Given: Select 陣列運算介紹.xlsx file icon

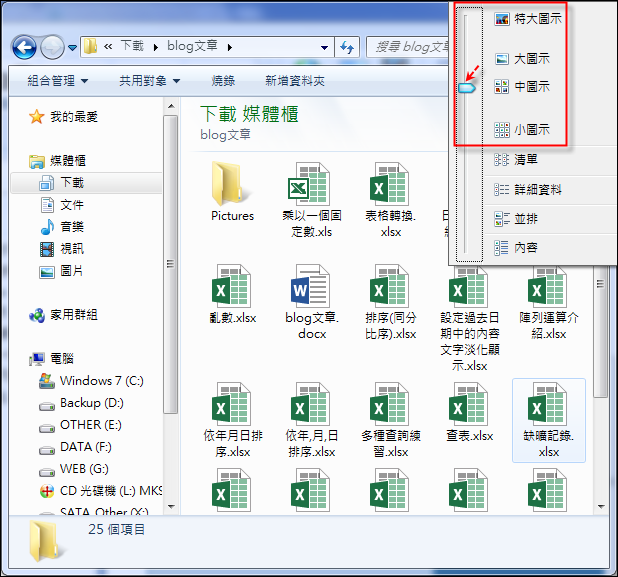Looking at the screenshot, I should pyautogui.click(x=548, y=287).
